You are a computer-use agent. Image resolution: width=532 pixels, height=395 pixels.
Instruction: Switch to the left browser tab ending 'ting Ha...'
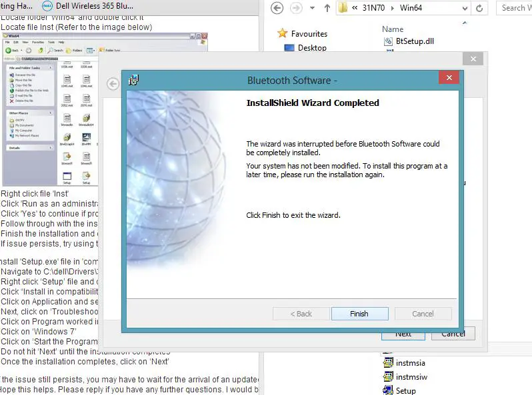pos(17,6)
